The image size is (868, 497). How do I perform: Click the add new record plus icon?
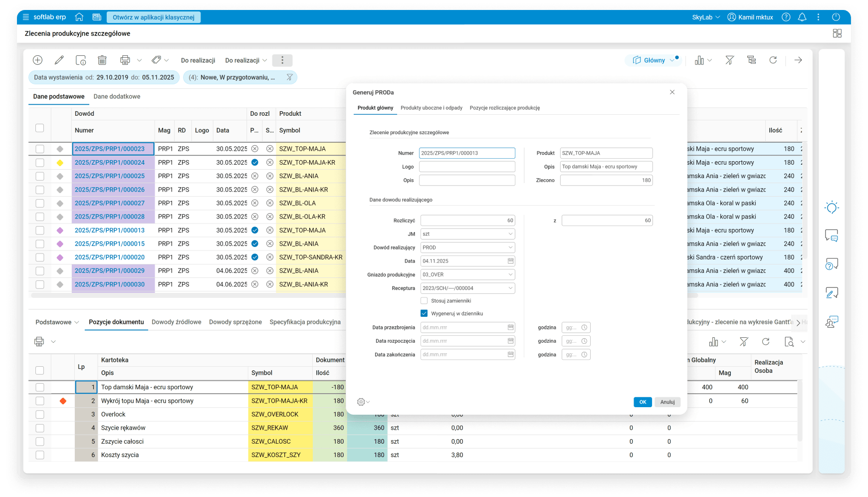point(37,60)
